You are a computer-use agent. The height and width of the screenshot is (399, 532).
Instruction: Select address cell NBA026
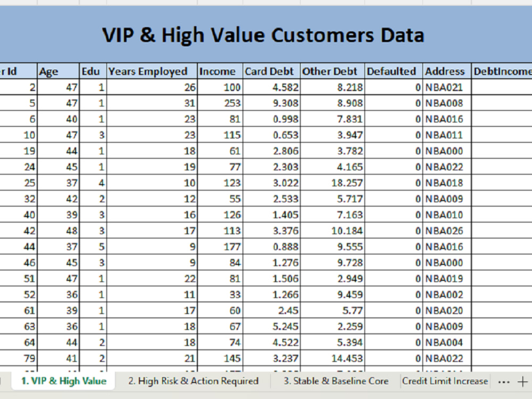(447, 231)
